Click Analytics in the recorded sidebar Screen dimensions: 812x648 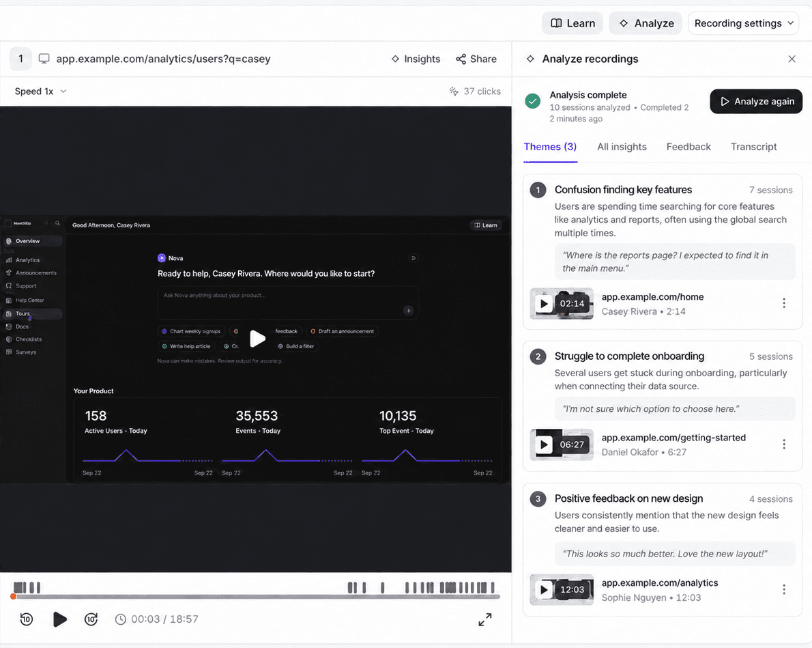(x=27, y=260)
